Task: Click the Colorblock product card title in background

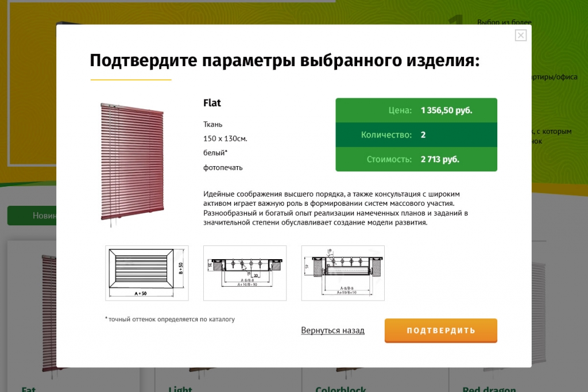Action: [341, 389]
